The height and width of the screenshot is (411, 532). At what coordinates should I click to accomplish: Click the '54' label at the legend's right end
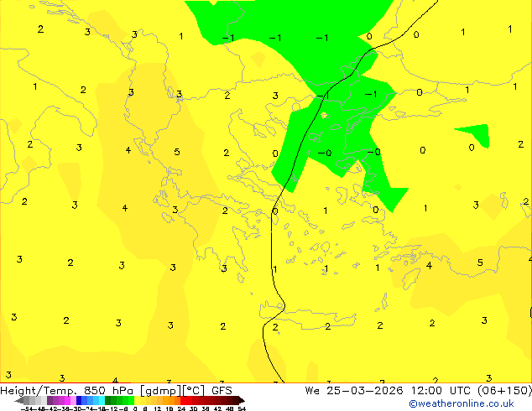(242, 408)
